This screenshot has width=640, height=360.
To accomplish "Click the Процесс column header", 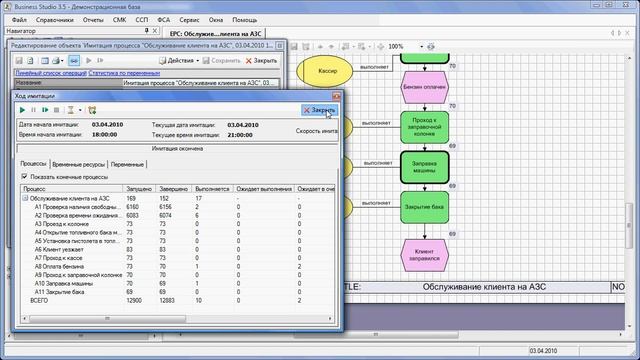I will (72, 189).
